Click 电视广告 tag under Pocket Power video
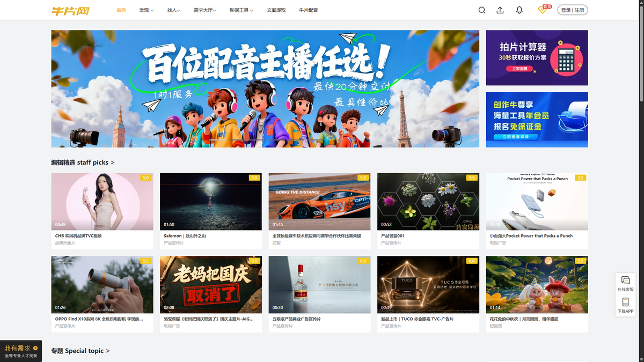 point(497,243)
